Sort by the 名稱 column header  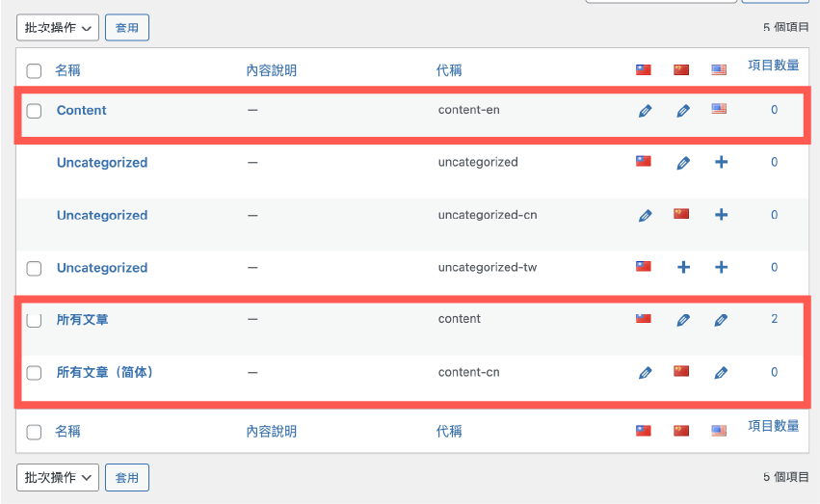(67, 70)
